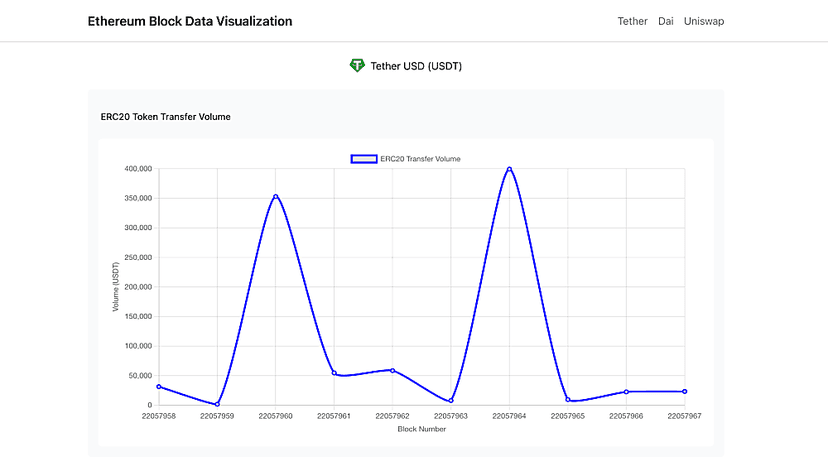The width and height of the screenshot is (828, 466).
Task: Click the peak data point at block 22057960
Action: pos(275,196)
